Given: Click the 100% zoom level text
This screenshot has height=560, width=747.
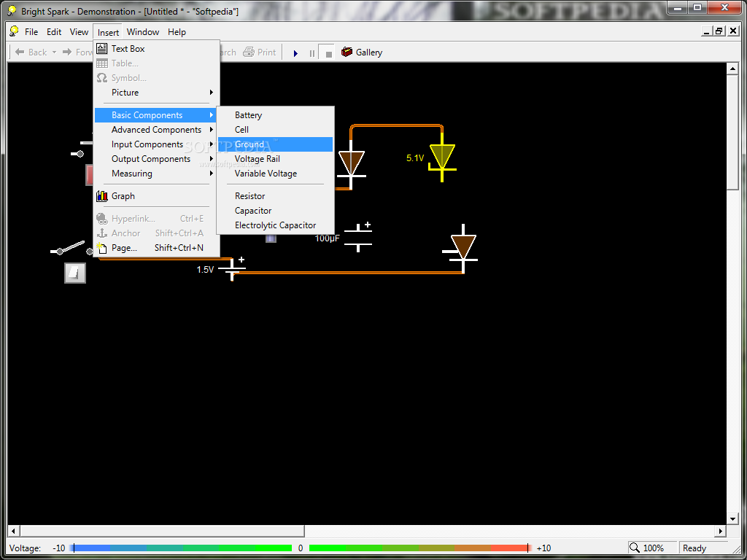Looking at the screenshot, I should (653, 548).
